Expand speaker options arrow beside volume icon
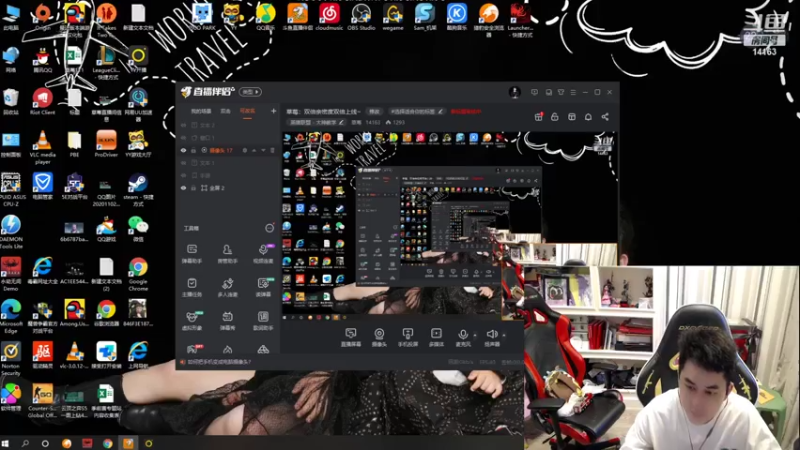This screenshot has height=450, width=800. (504, 335)
